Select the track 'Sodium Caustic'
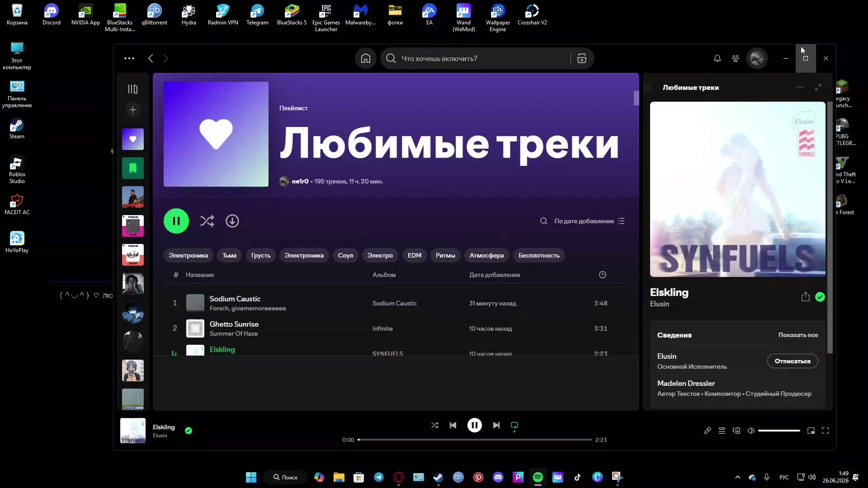 235,299
